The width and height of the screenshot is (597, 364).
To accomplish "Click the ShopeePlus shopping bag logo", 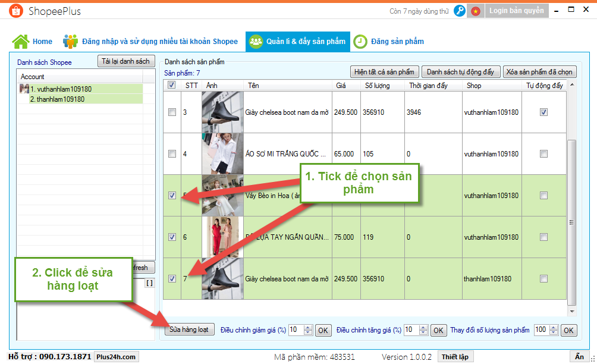I will (x=17, y=11).
